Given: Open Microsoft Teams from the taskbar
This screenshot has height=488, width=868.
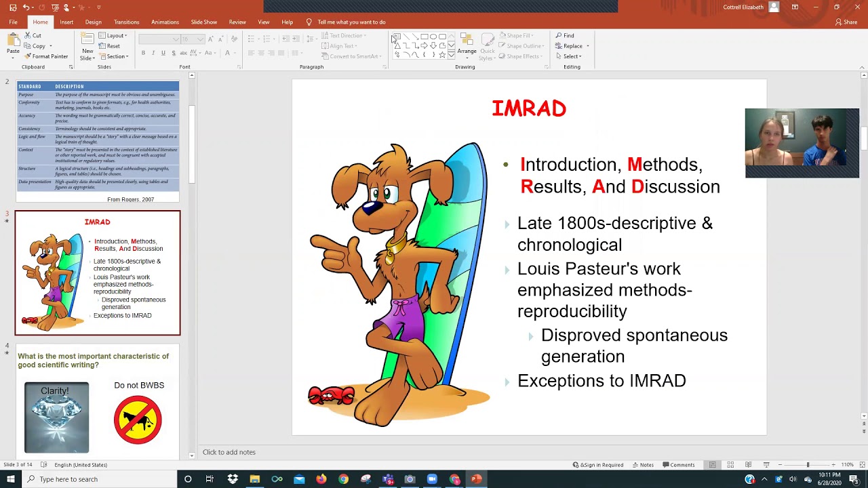Looking at the screenshot, I should coord(388,479).
